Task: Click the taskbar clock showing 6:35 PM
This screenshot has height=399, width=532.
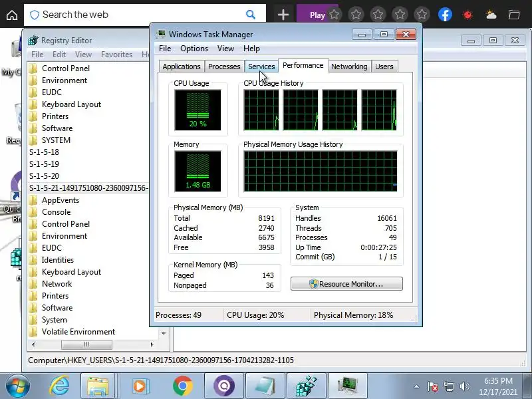Action: [x=498, y=386]
